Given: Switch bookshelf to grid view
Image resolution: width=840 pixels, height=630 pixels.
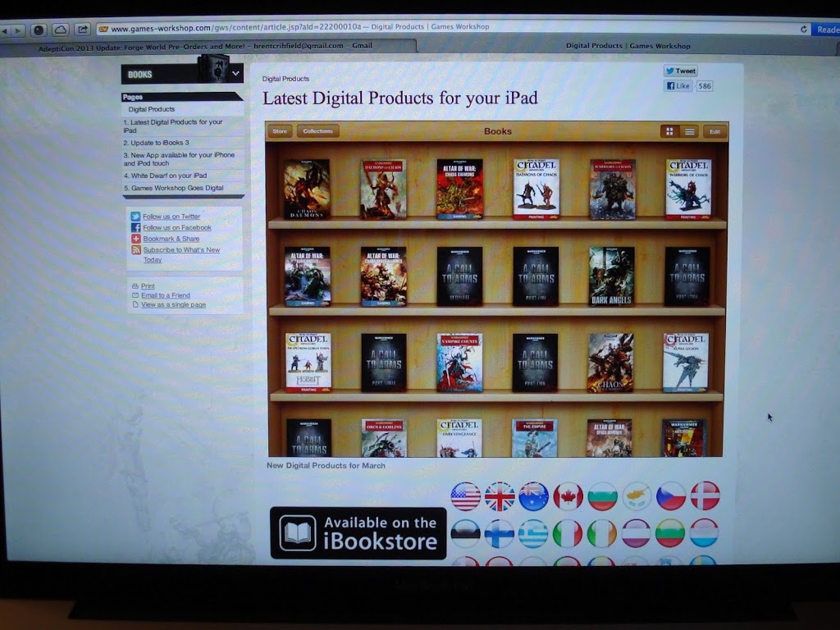Looking at the screenshot, I should point(669,131).
